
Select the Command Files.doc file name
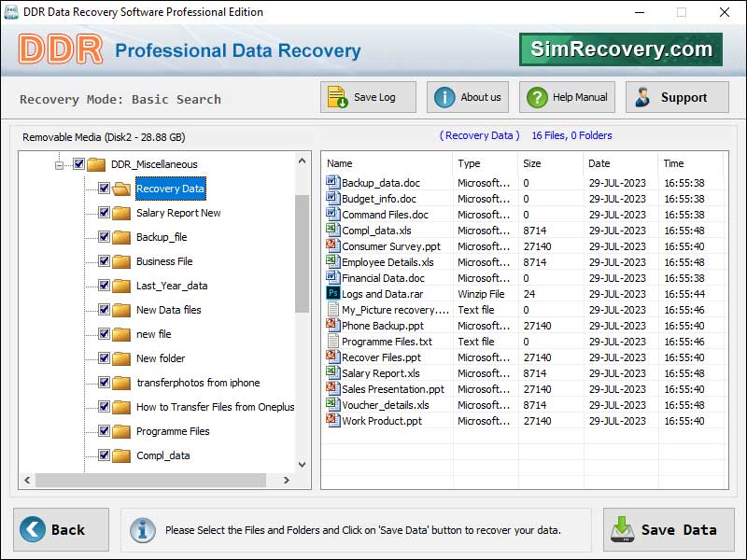pos(385,215)
